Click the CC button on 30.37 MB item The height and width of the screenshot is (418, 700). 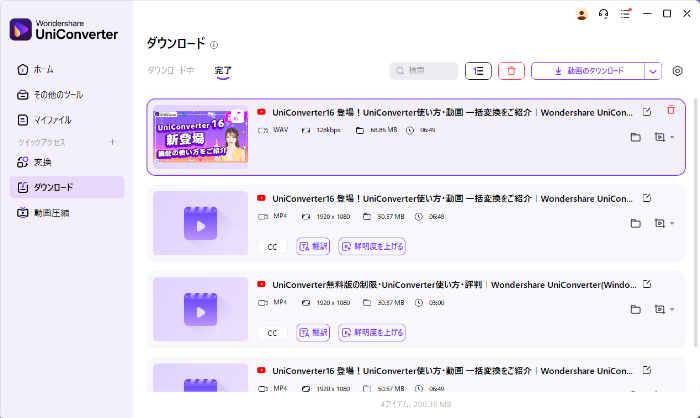point(272,333)
